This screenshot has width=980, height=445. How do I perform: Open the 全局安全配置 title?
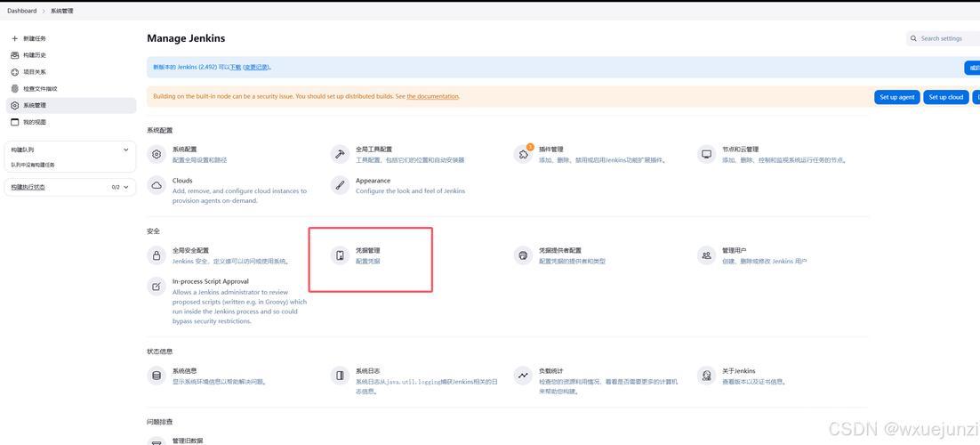[x=190, y=250]
